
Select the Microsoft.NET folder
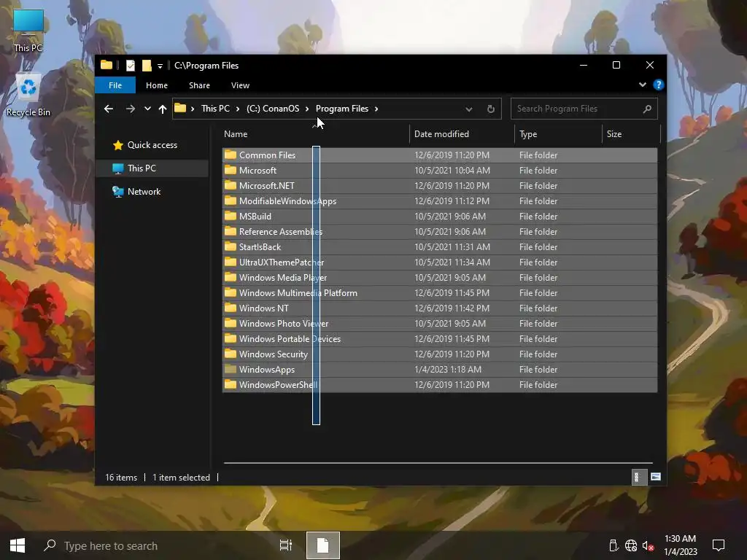[x=440, y=186]
